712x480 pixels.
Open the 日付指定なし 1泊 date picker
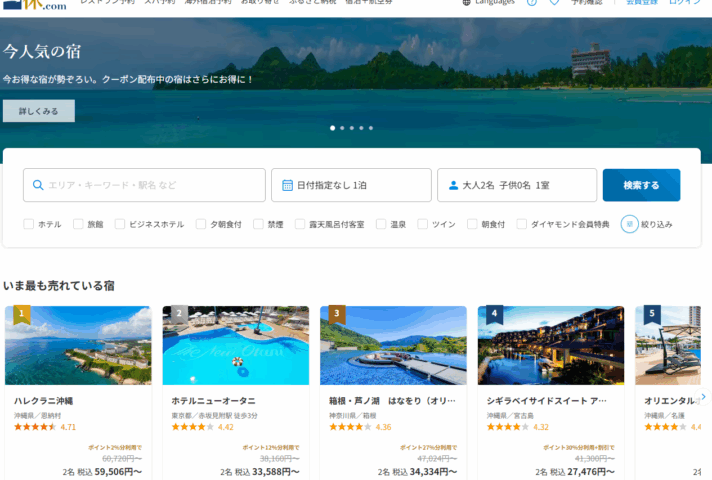[351, 185]
